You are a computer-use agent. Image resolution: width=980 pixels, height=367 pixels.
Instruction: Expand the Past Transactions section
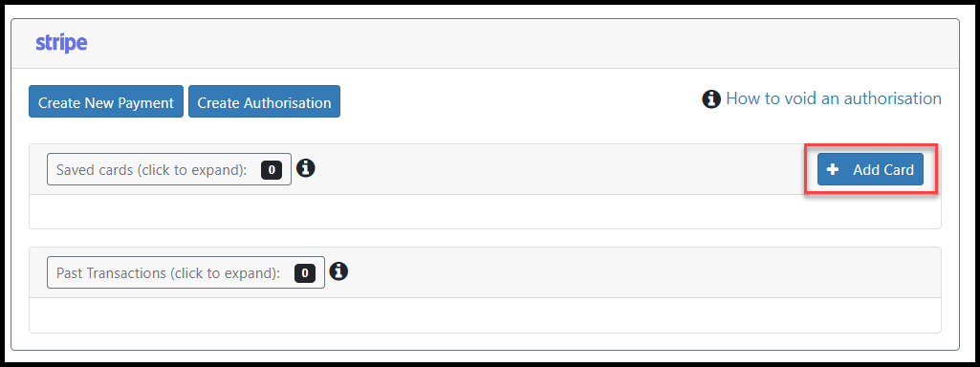(185, 272)
